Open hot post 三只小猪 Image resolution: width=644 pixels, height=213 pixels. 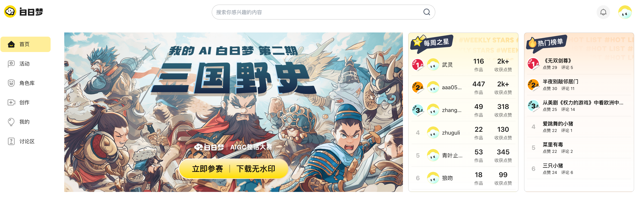(x=552, y=166)
